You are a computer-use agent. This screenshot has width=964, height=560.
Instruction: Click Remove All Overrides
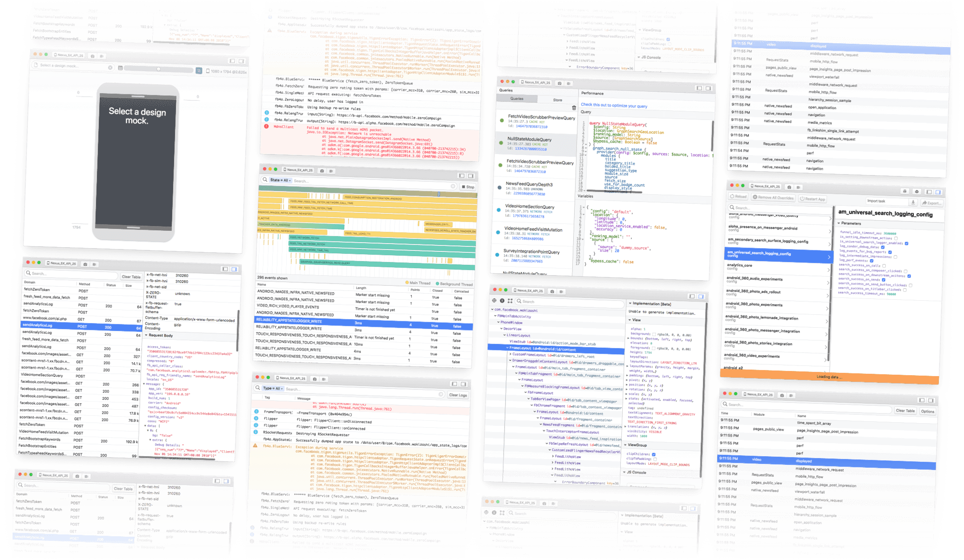point(773,197)
